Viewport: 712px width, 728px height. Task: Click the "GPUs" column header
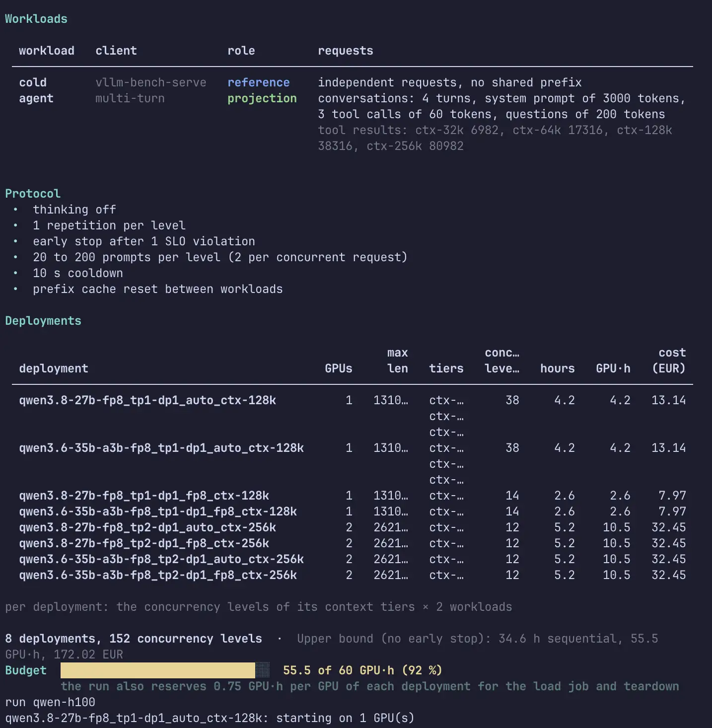coord(339,368)
